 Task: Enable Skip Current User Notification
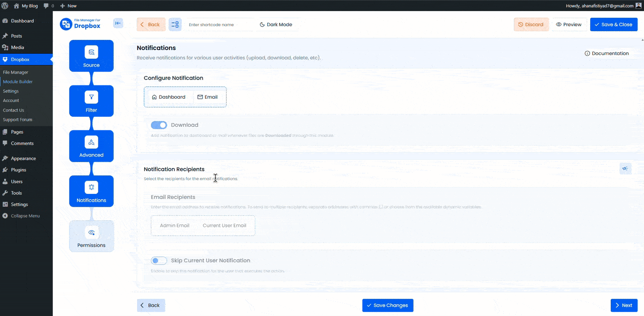159,260
